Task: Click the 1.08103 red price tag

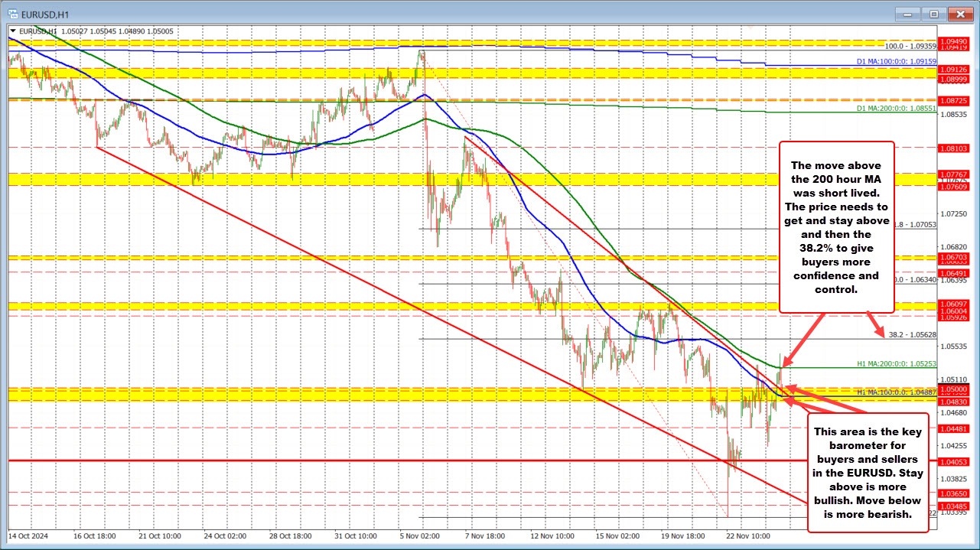Action: click(953, 148)
